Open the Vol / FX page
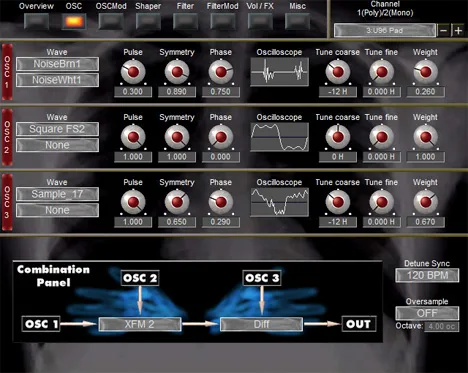 [x=260, y=21]
